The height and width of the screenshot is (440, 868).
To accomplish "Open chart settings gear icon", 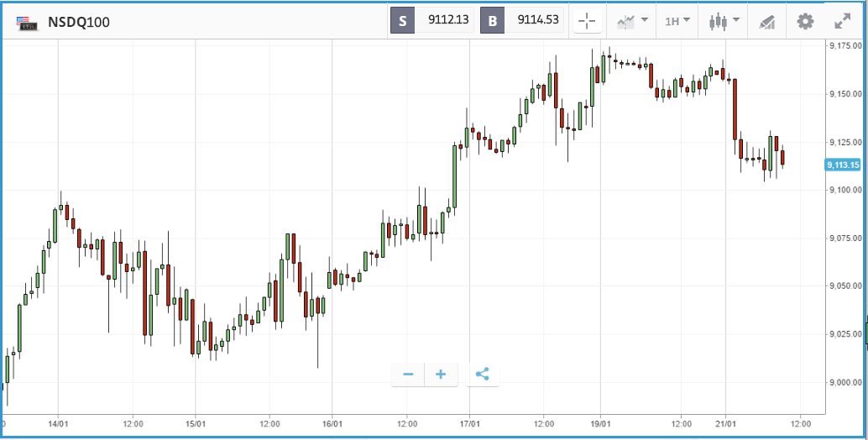I will (805, 22).
